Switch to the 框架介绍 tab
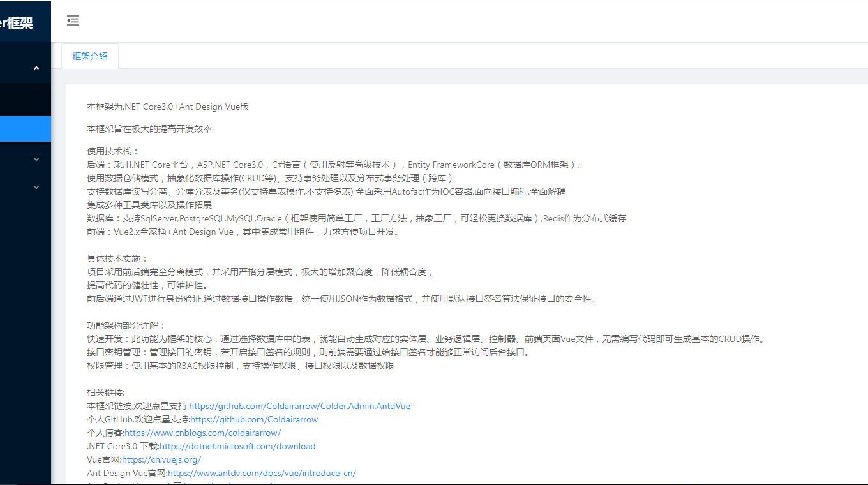 90,56
